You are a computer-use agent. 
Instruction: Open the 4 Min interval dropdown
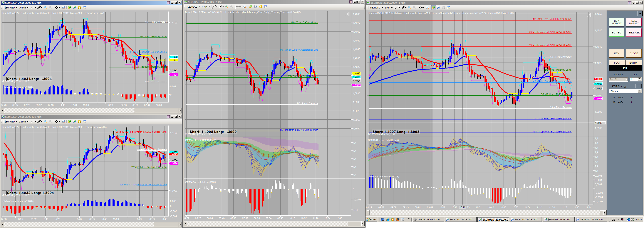click(206, 7)
